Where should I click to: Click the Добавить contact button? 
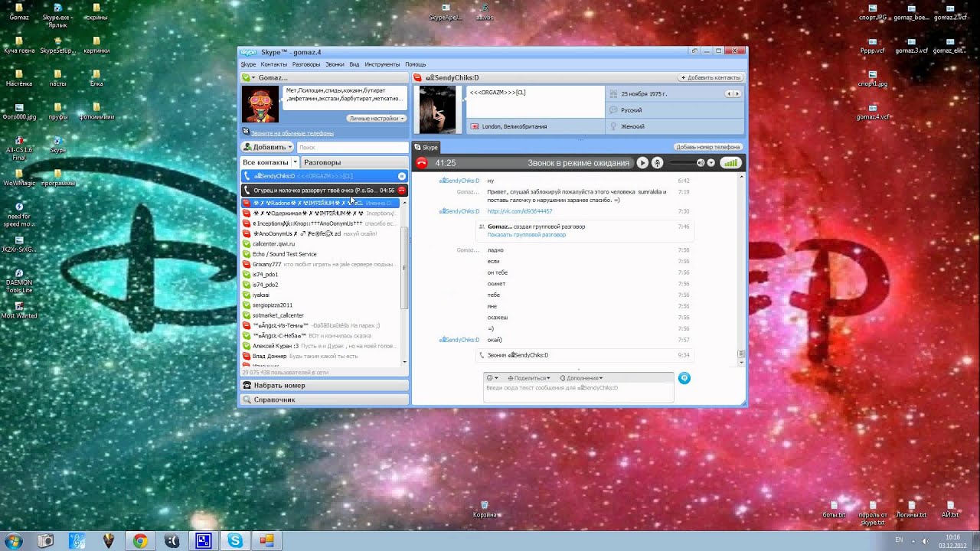268,147
